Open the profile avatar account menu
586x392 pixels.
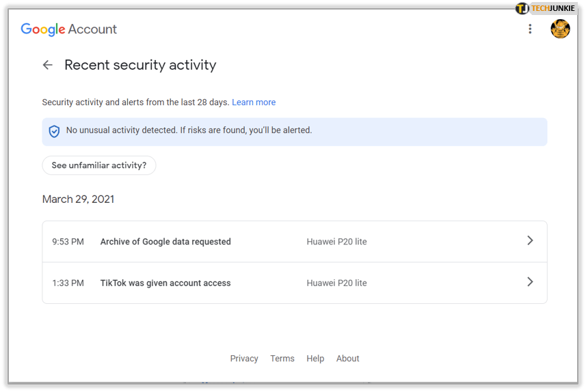pos(560,29)
